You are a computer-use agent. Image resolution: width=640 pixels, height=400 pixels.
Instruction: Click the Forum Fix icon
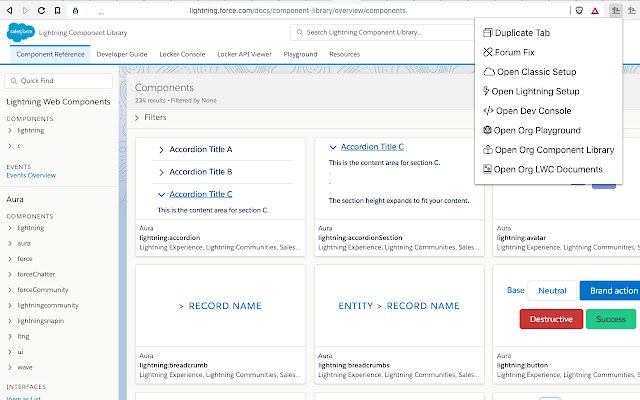pos(487,52)
